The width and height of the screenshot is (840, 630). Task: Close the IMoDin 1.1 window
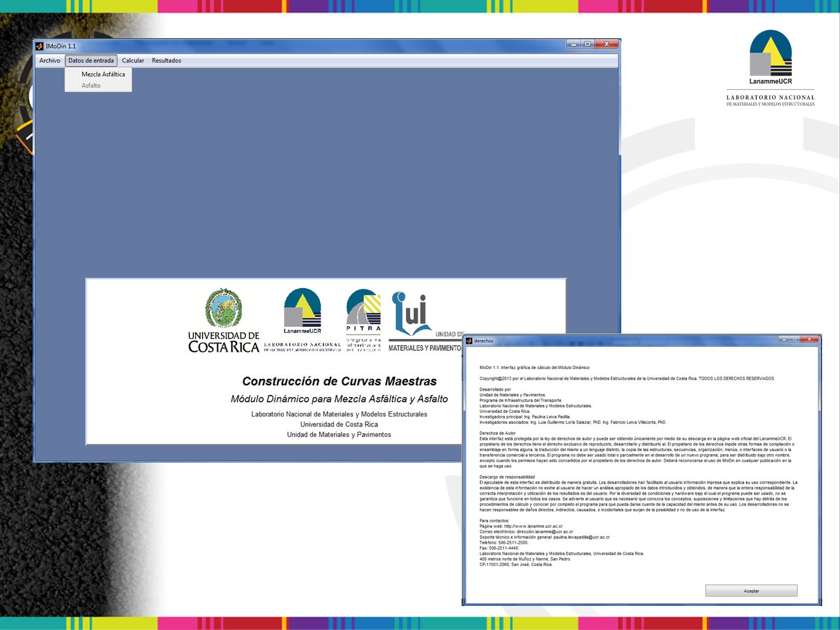607,44
